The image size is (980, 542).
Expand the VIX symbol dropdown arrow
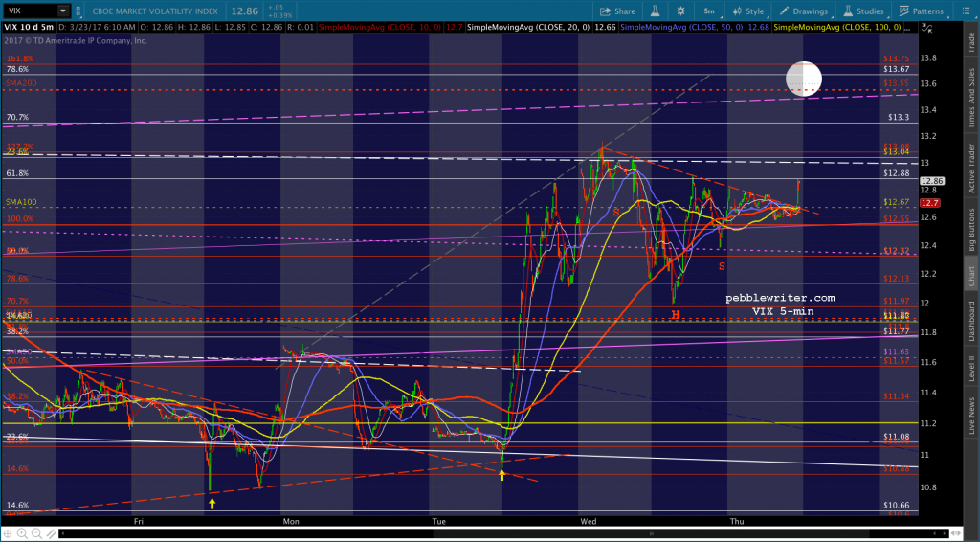click(63, 11)
